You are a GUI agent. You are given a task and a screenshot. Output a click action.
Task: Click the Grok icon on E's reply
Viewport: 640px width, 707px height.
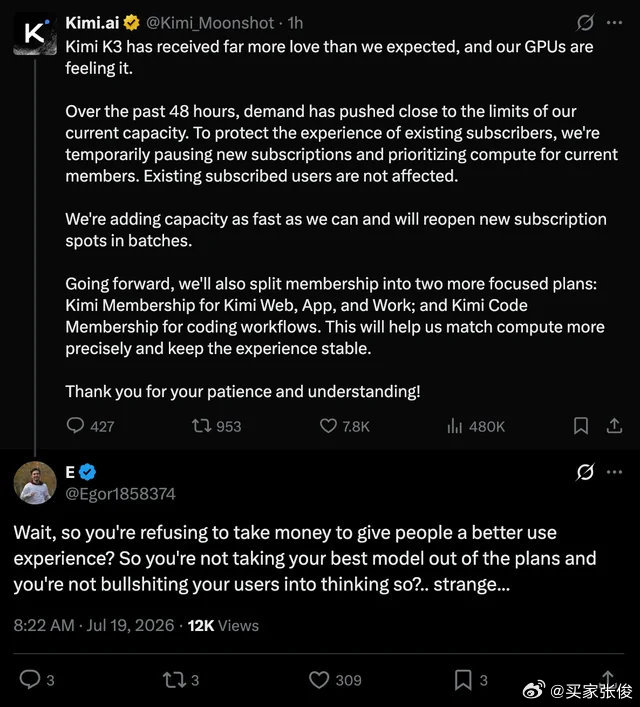click(x=585, y=472)
